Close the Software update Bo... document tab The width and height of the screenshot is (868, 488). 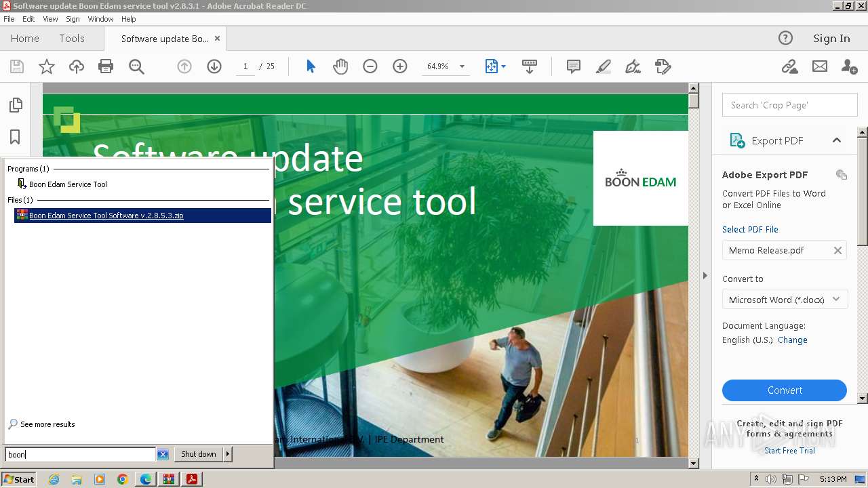[x=217, y=39]
